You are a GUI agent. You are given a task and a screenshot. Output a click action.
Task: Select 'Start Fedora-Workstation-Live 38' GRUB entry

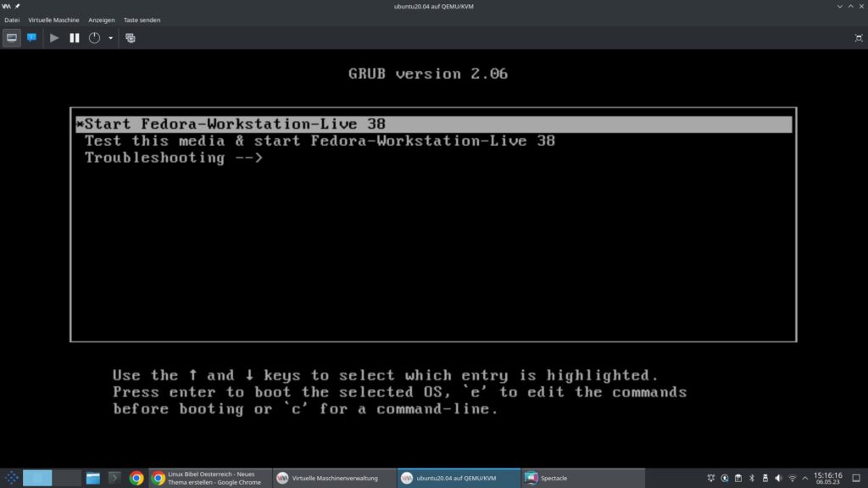point(433,124)
